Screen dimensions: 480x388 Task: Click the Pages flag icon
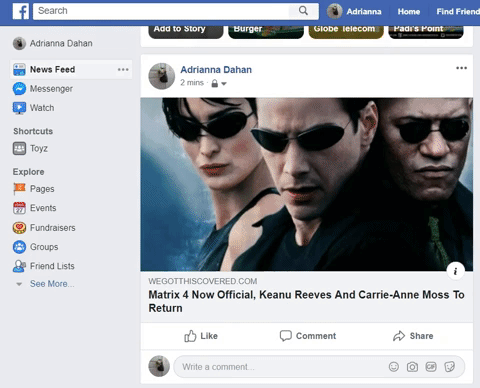point(19,189)
